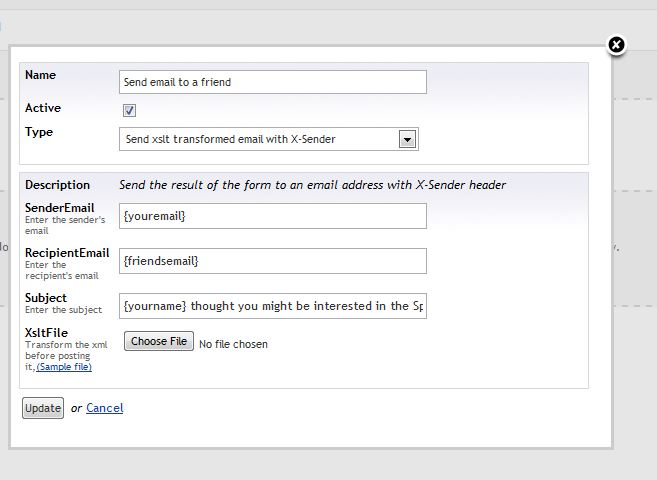The width and height of the screenshot is (657, 480).
Task: Click the Update button
Action: point(43,408)
